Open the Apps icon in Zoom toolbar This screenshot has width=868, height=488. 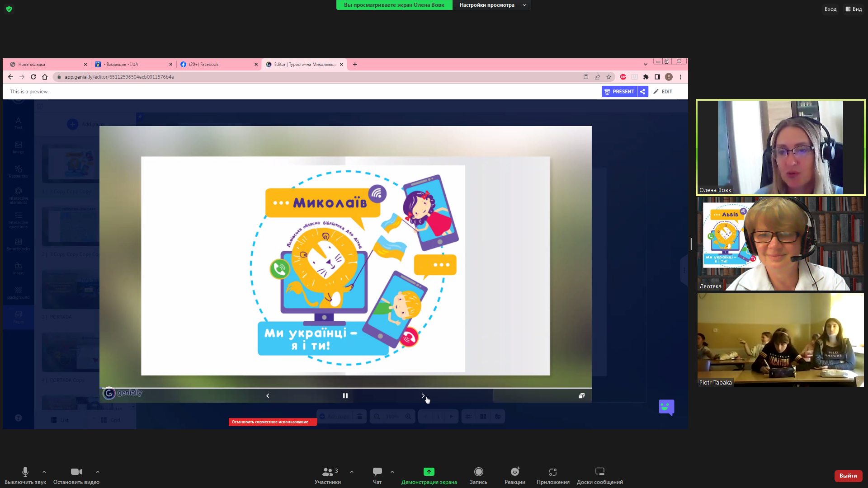click(x=552, y=472)
